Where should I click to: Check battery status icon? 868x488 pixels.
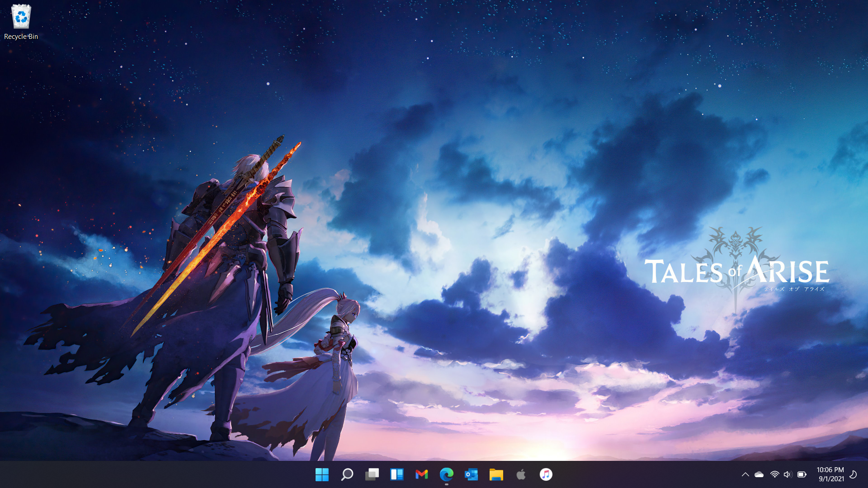(x=802, y=474)
